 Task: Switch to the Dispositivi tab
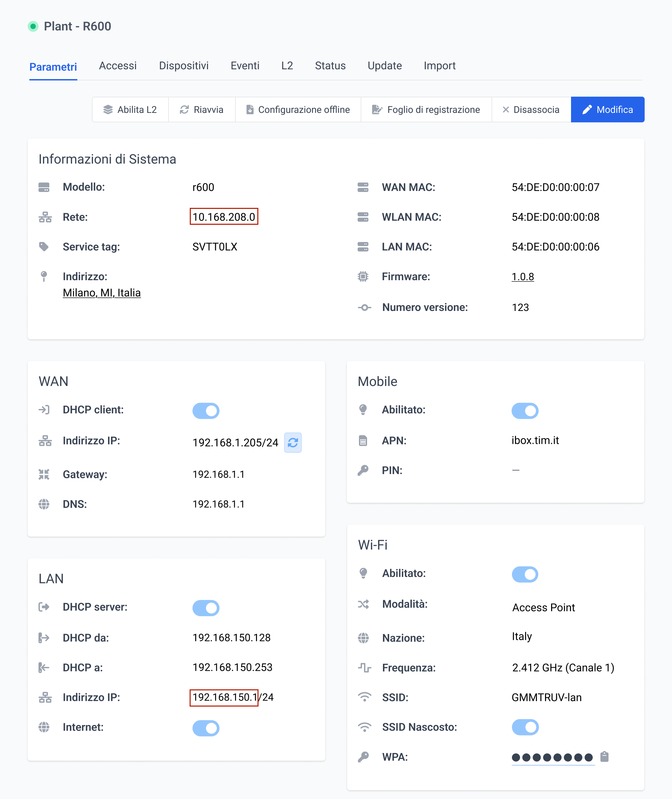[x=184, y=66]
